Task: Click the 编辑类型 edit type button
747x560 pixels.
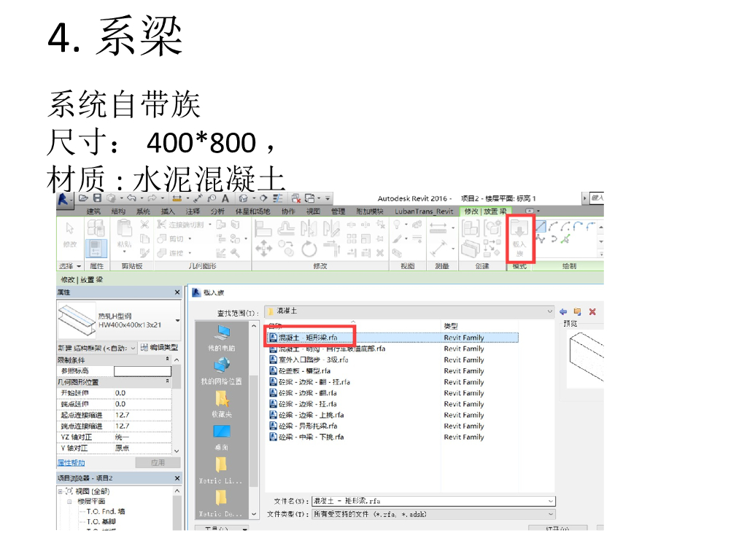Action: 160,348
